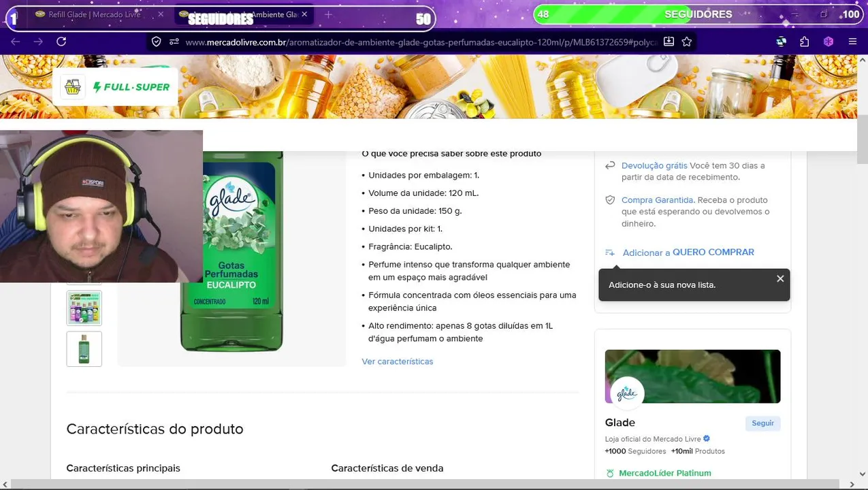Go forward with the browser forward arrow
868x490 pixels.
pos(38,42)
